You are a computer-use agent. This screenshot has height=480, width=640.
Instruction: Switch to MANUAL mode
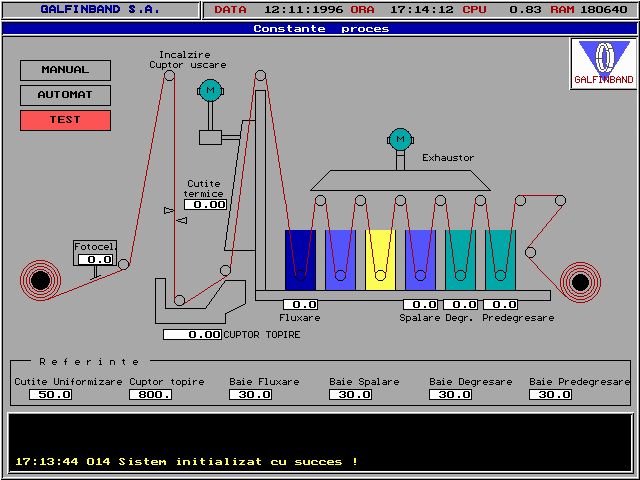[65, 70]
